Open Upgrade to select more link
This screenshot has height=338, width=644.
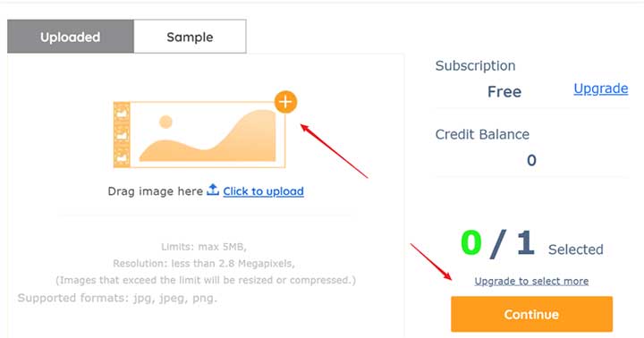click(x=531, y=281)
